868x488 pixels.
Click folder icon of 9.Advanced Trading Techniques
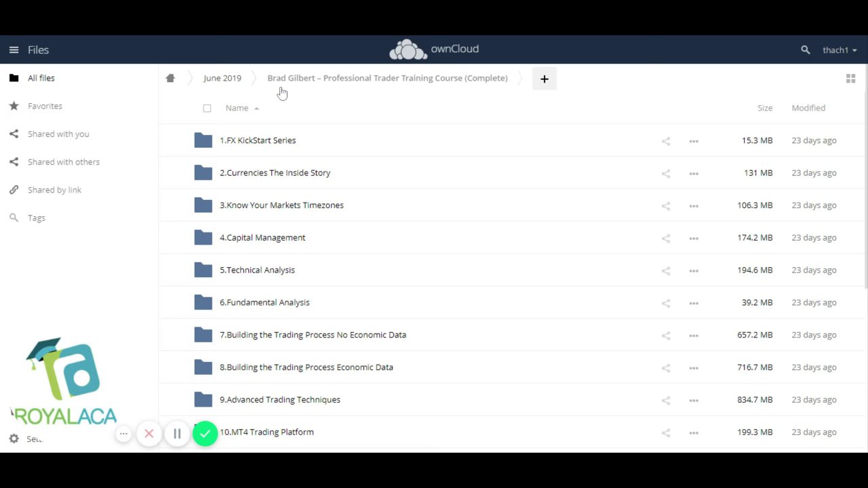tap(203, 399)
